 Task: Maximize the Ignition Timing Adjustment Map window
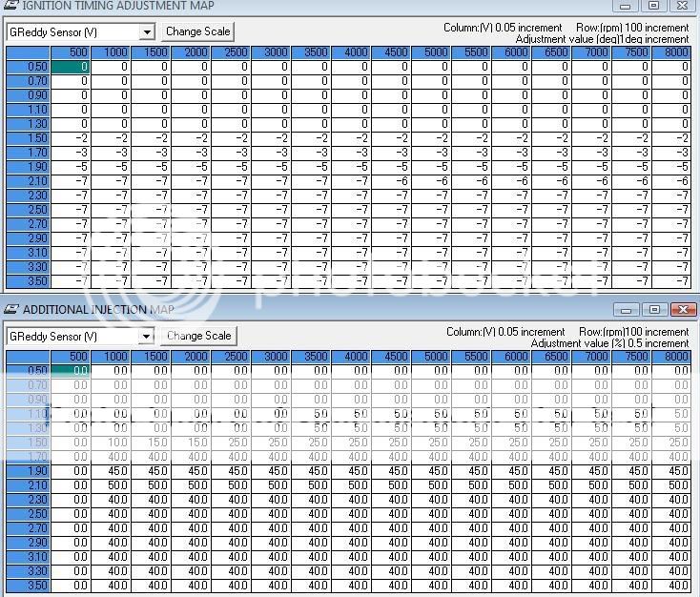tap(654, 5)
